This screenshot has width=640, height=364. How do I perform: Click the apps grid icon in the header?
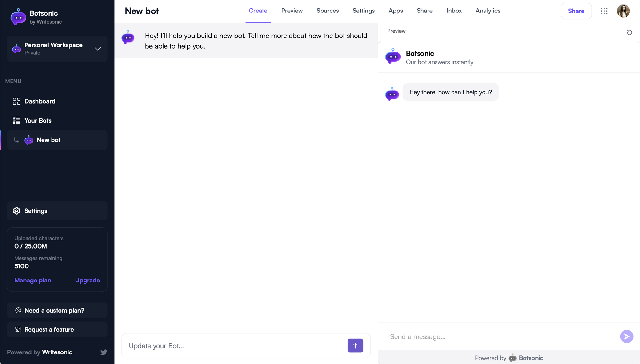point(604,11)
